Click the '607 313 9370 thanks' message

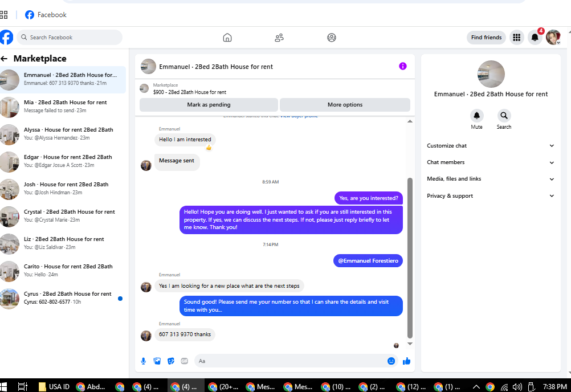(185, 334)
